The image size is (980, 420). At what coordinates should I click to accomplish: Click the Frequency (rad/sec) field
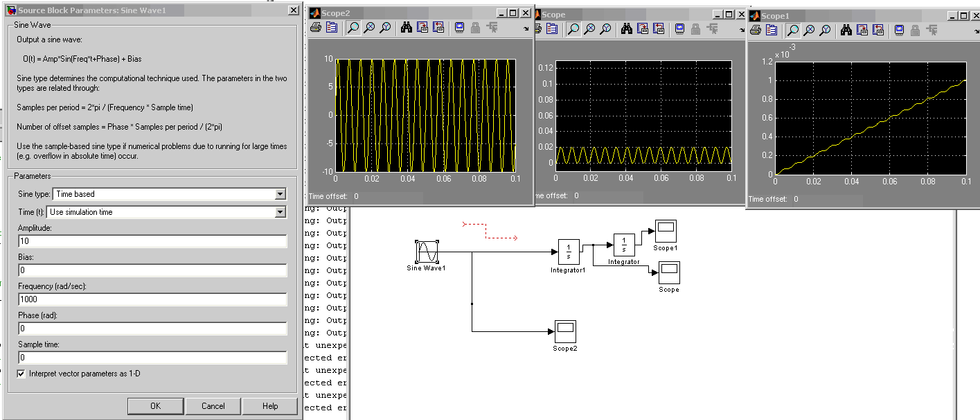(152, 299)
